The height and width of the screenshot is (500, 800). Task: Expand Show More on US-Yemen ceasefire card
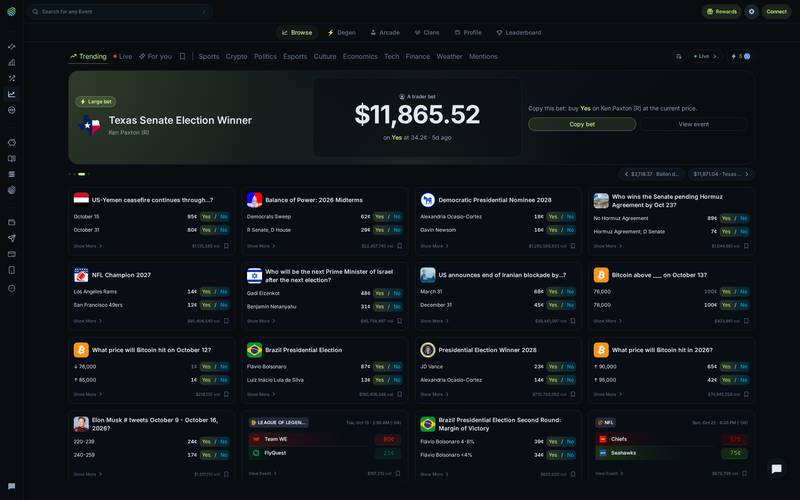coord(87,246)
